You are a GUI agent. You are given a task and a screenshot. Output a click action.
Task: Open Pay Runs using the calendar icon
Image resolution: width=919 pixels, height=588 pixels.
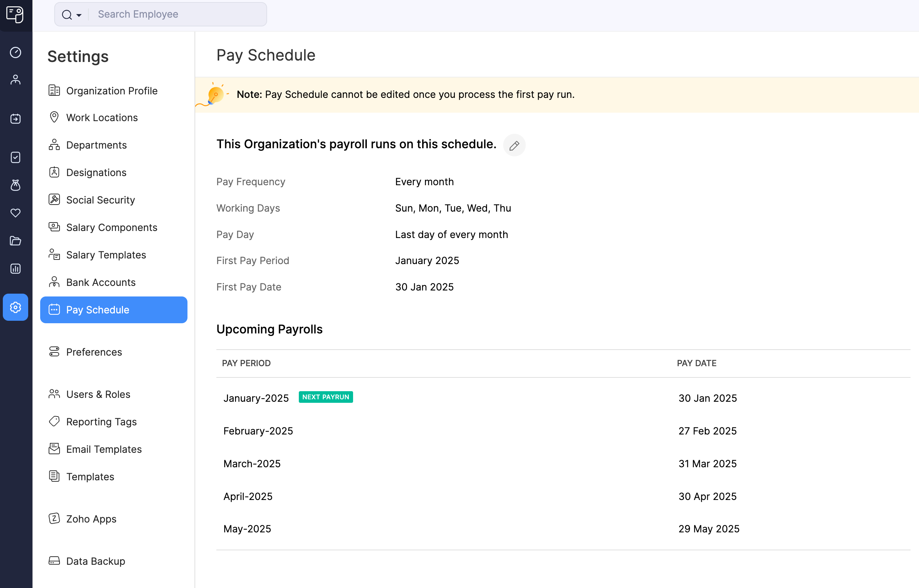(x=16, y=118)
